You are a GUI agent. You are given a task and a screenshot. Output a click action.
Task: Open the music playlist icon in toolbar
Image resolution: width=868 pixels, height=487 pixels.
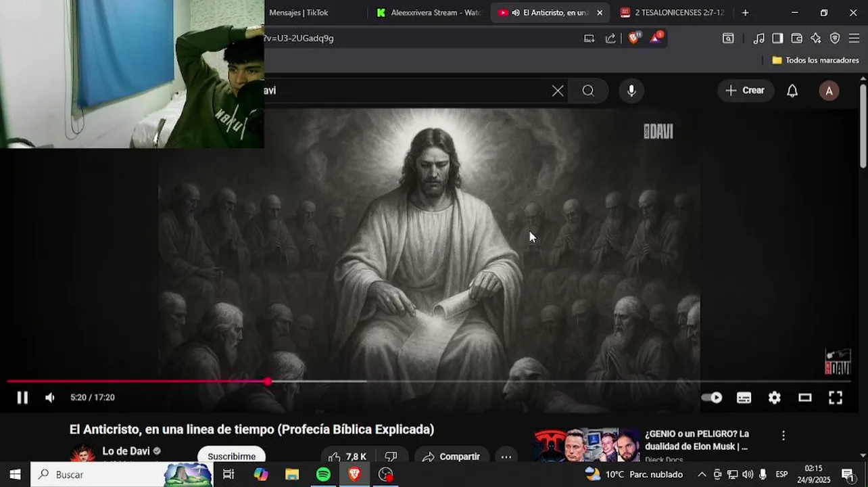tap(759, 39)
